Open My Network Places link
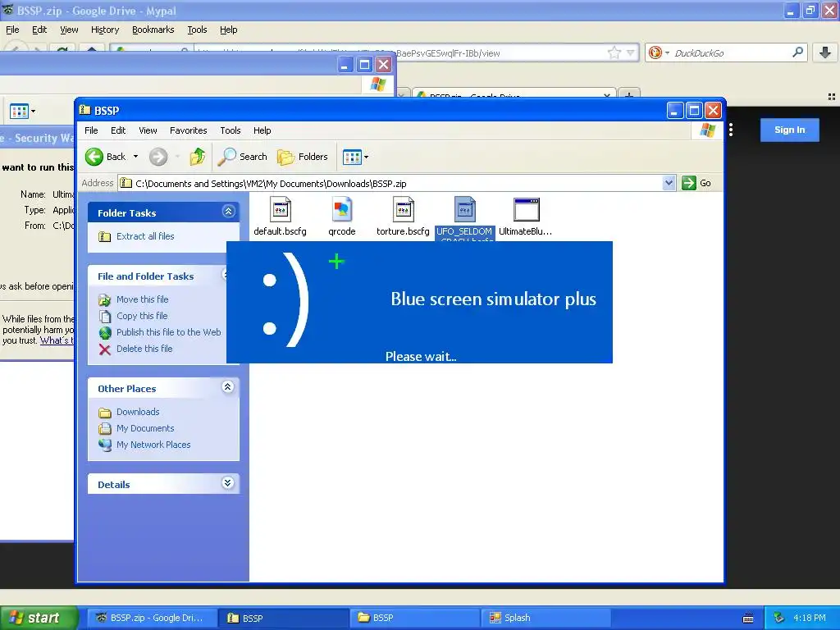The image size is (840, 630). click(153, 445)
